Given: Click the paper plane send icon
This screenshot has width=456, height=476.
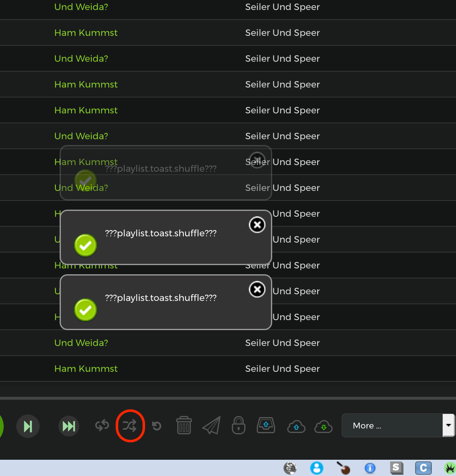Looking at the screenshot, I should 211,426.
